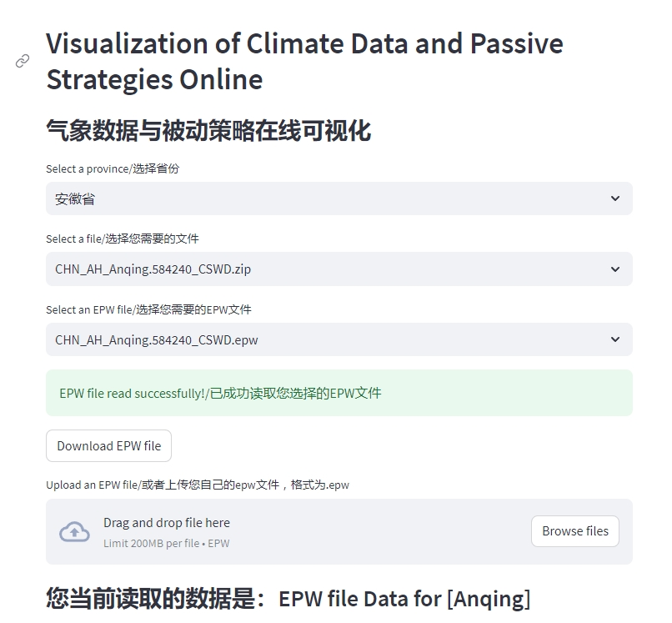Open the EPW file dropdown for Anqing

click(x=333, y=339)
